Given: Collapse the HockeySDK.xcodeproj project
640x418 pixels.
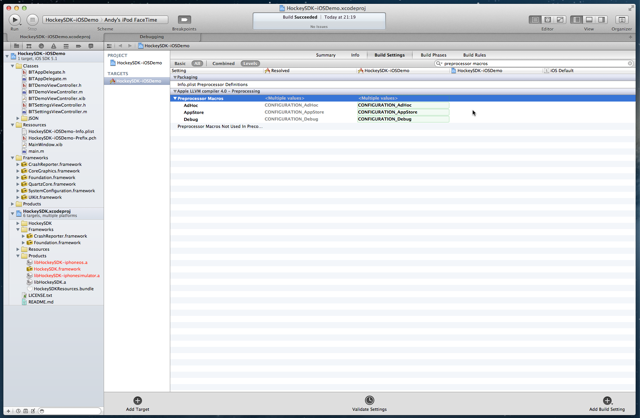Looking at the screenshot, I should click(13, 213).
